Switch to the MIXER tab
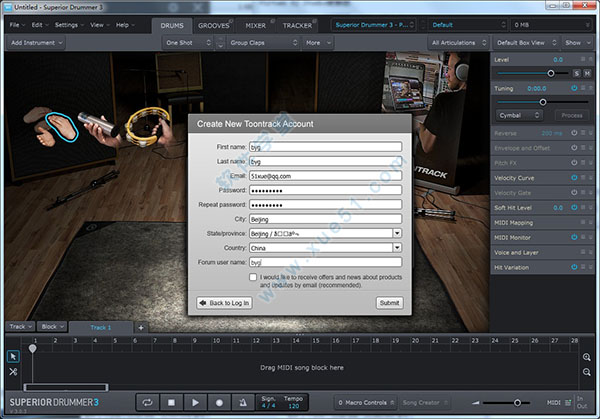600x419 pixels. pos(256,26)
